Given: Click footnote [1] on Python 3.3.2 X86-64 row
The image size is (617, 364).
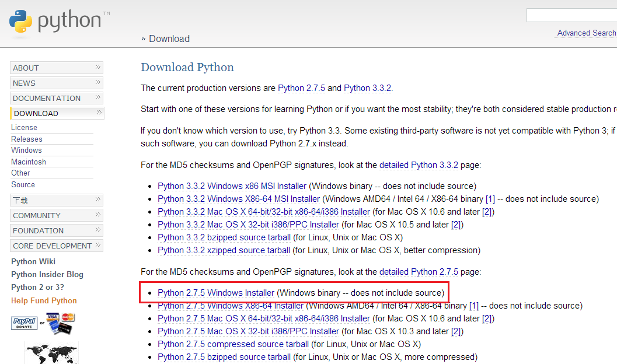Looking at the screenshot, I should coord(490,199).
